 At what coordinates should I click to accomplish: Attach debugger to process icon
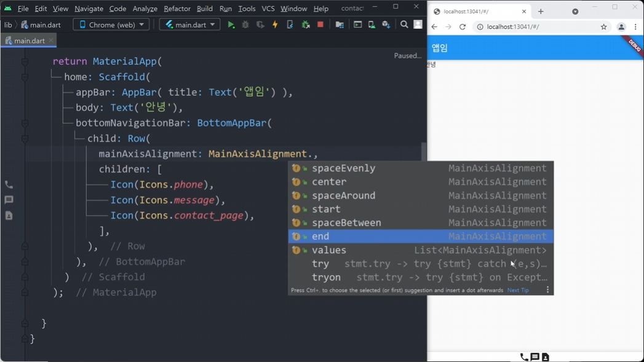click(x=306, y=25)
